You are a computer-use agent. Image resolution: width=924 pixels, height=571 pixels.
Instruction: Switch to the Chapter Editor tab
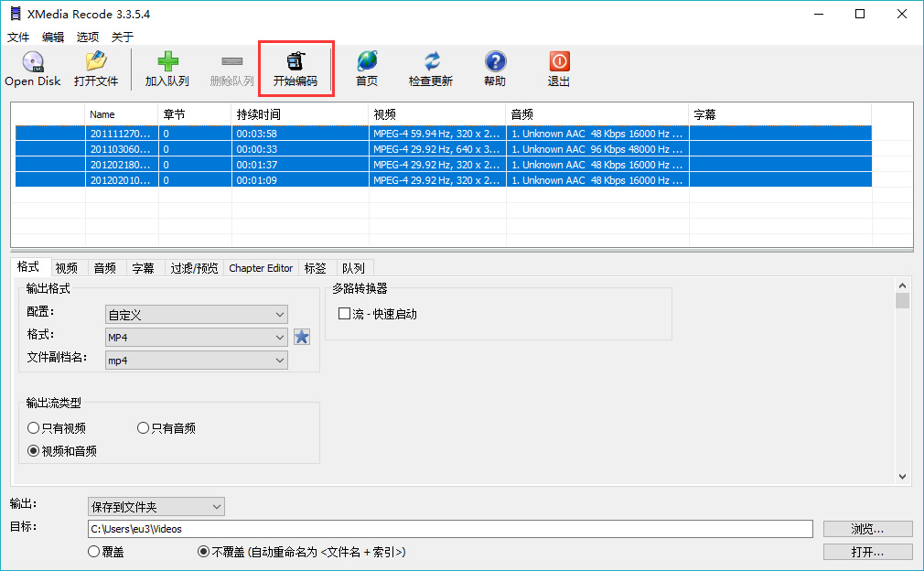pos(261,268)
